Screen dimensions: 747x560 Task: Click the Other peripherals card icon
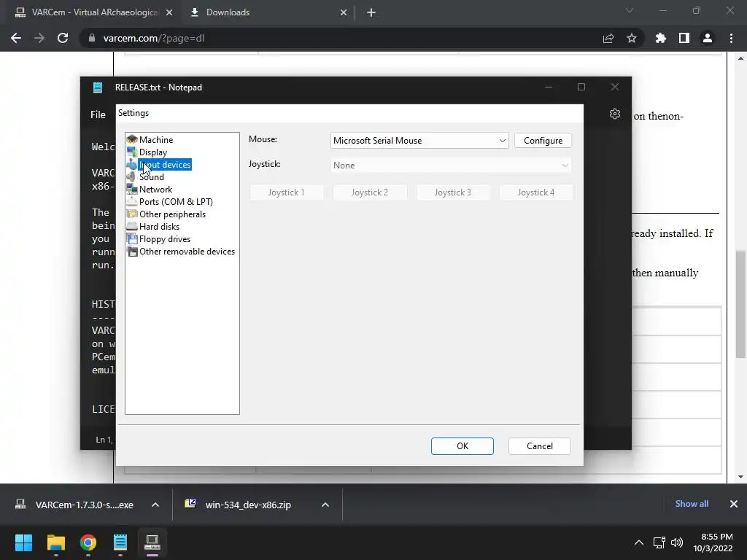132,214
